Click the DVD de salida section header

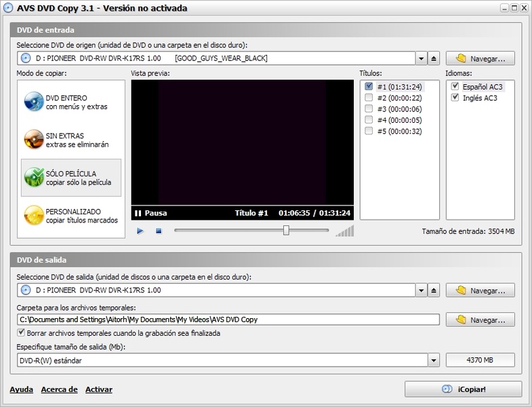tap(266, 260)
